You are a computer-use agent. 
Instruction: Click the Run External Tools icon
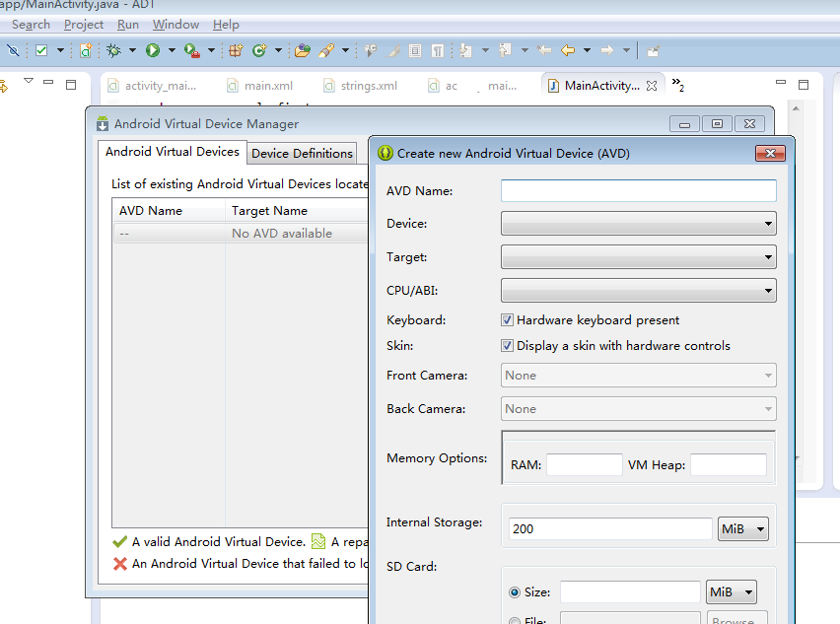[192, 51]
